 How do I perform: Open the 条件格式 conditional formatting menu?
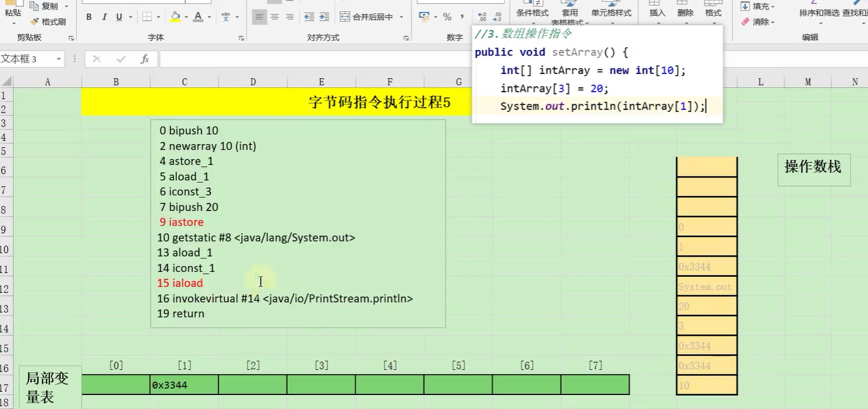point(532,13)
